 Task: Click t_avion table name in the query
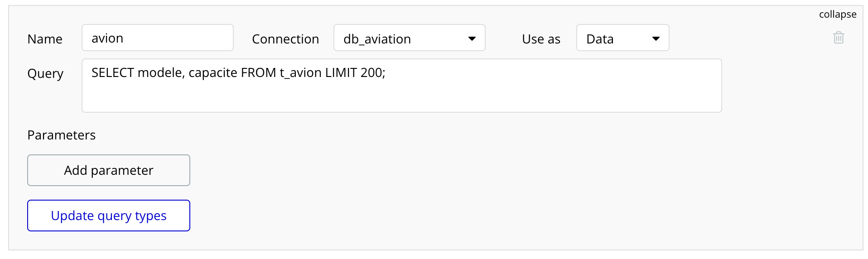click(300, 73)
